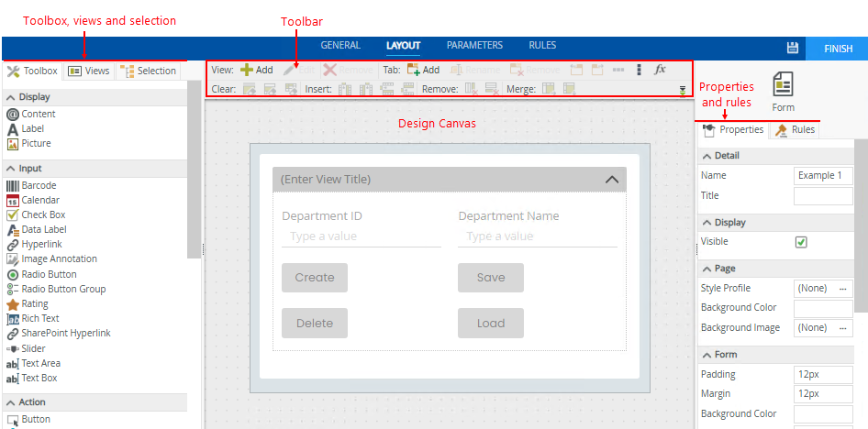Click Add view button in toolbar

pyautogui.click(x=256, y=70)
